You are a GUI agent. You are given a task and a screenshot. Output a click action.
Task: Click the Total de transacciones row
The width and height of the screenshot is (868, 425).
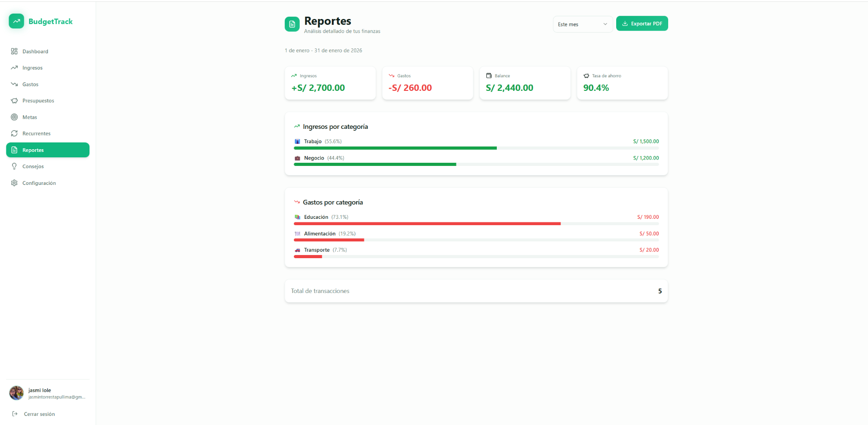[476, 291]
